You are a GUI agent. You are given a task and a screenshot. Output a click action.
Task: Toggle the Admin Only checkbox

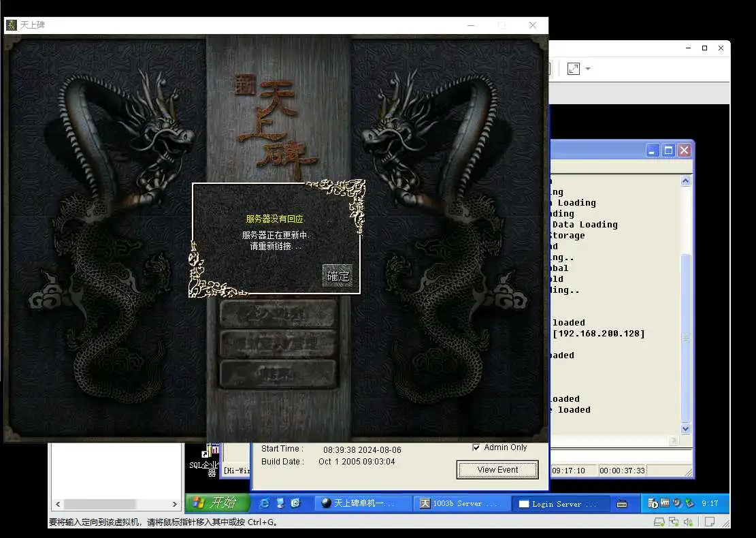[476, 447]
